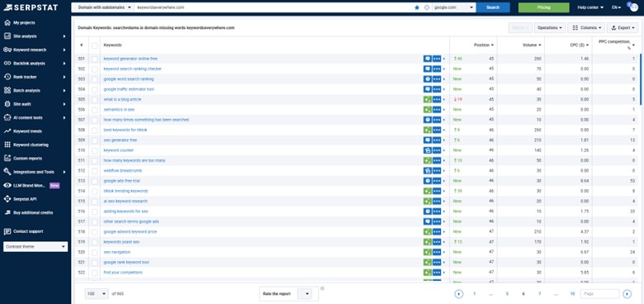Sort by Volume column header
The width and height of the screenshot is (644, 304).
[x=532, y=45]
